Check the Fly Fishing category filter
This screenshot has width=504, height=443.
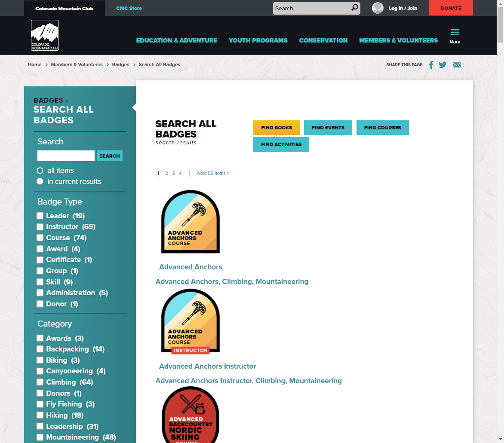[x=40, y=404]
